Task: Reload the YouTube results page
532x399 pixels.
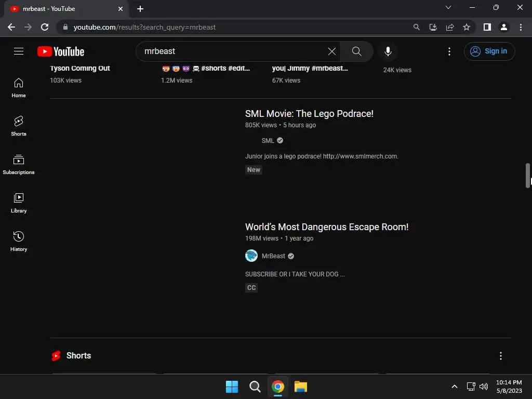Action: click(x=45, y=27)
